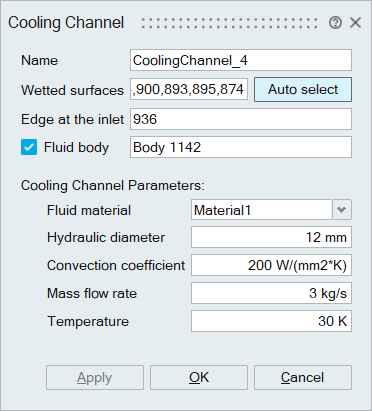Viewport: 372px width, 411px height.
Task: Cancel the cooling channel dialog
Action: pos(303,377)
